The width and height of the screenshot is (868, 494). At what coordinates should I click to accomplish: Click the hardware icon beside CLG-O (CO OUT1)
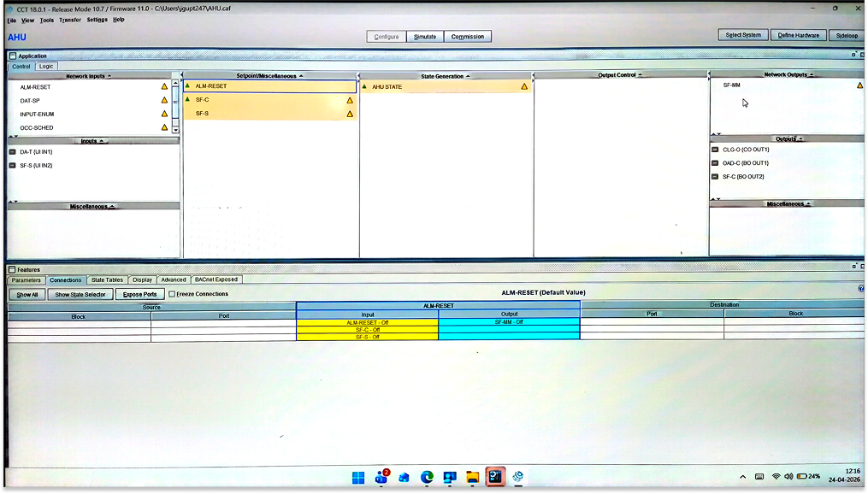[715, 150]
